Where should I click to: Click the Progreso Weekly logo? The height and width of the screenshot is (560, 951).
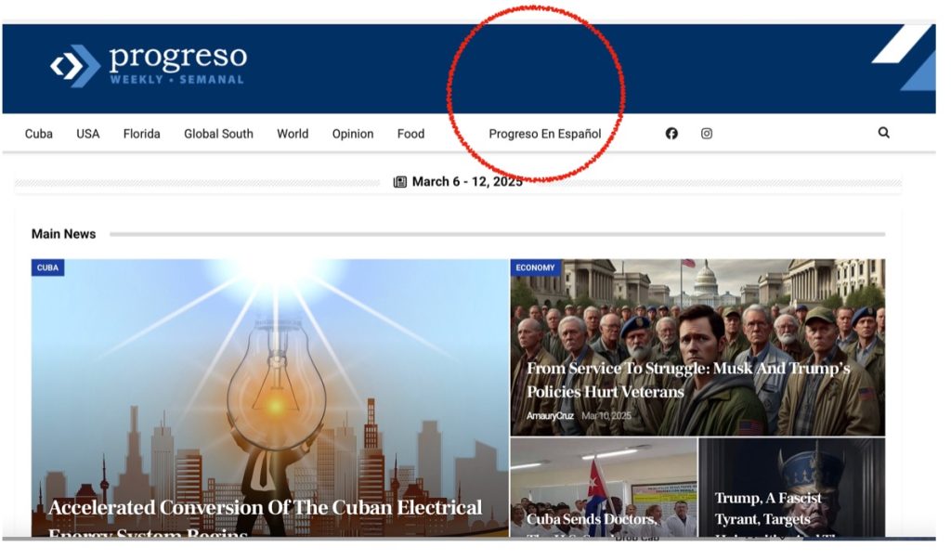tap(149, 65)
